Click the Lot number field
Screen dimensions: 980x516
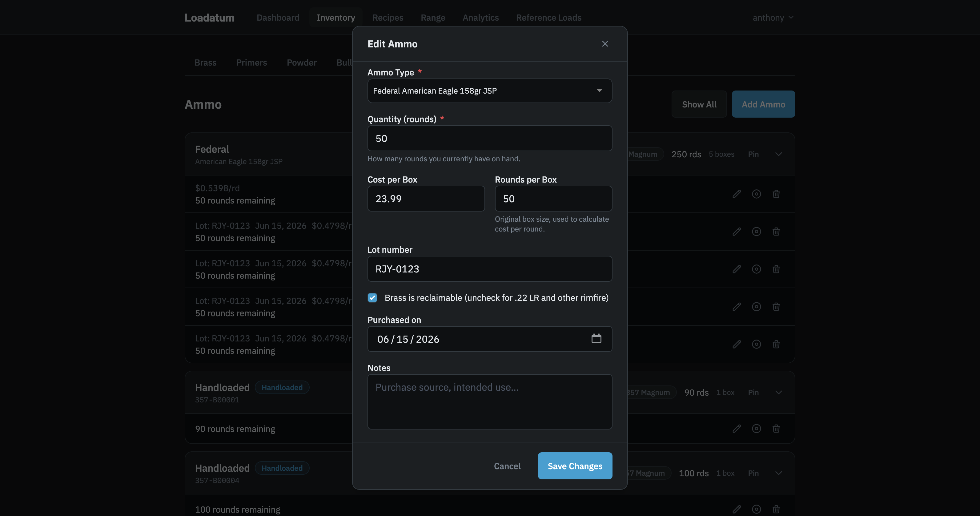point(490,269)
